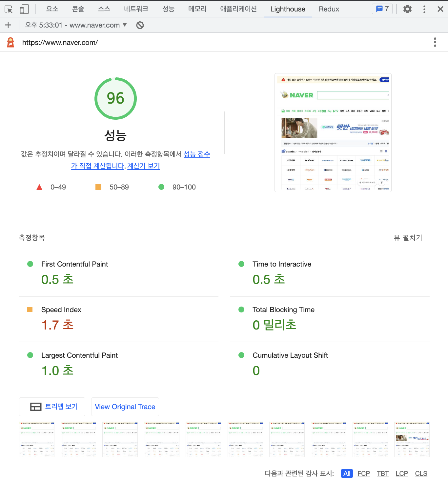This screenshot has height=480, width=448.
Task: Click First Contentful Paint metric
Action: pyautogui.click(x=119, y=274)
